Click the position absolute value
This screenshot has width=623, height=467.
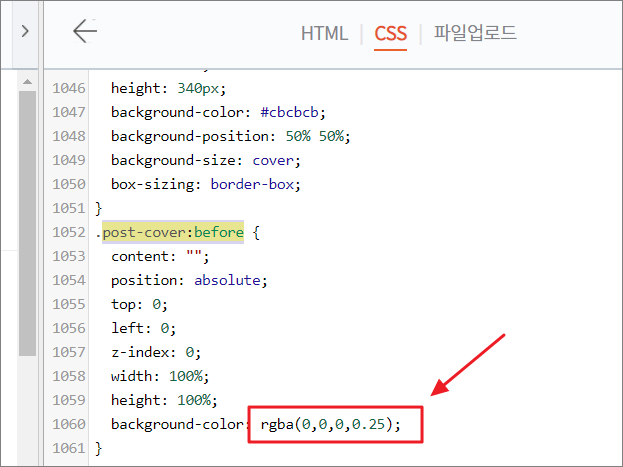coord(227,281)
